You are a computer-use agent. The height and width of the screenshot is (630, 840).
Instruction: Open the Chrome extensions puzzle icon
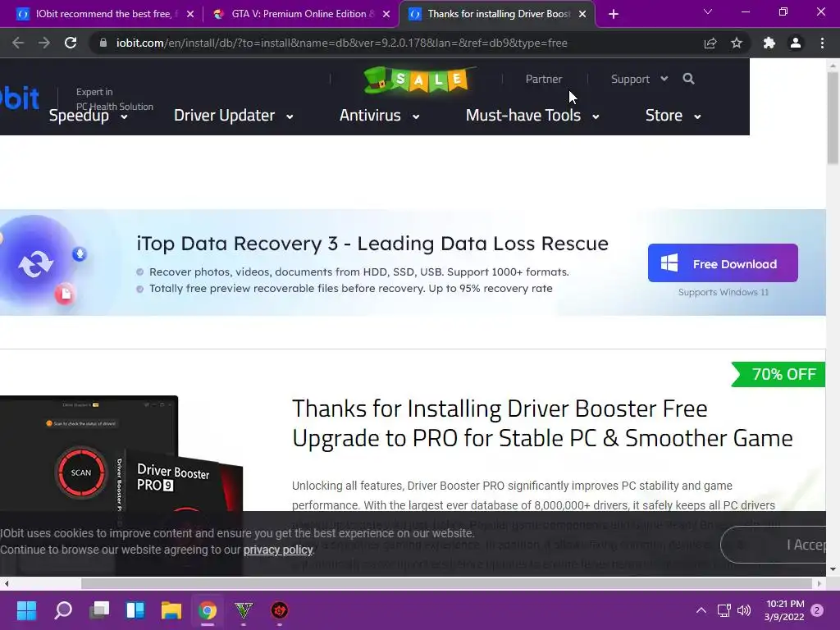[x=769, y=43]
